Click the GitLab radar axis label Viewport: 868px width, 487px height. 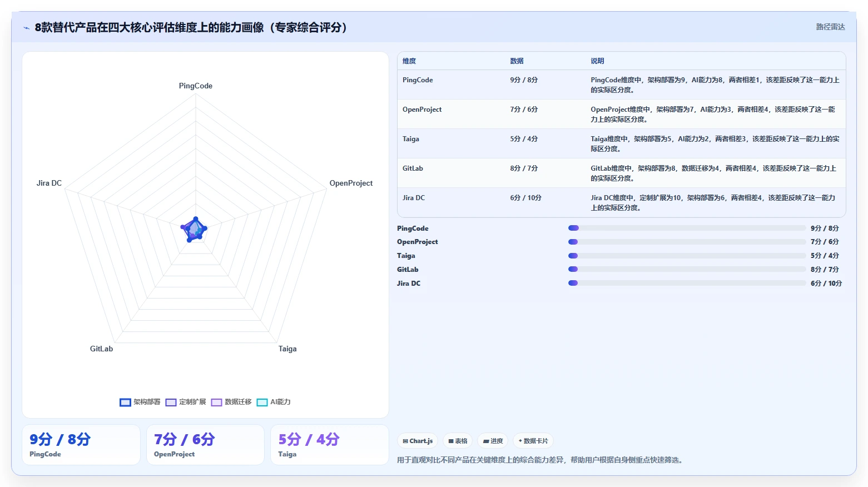[x=101, y=349]
